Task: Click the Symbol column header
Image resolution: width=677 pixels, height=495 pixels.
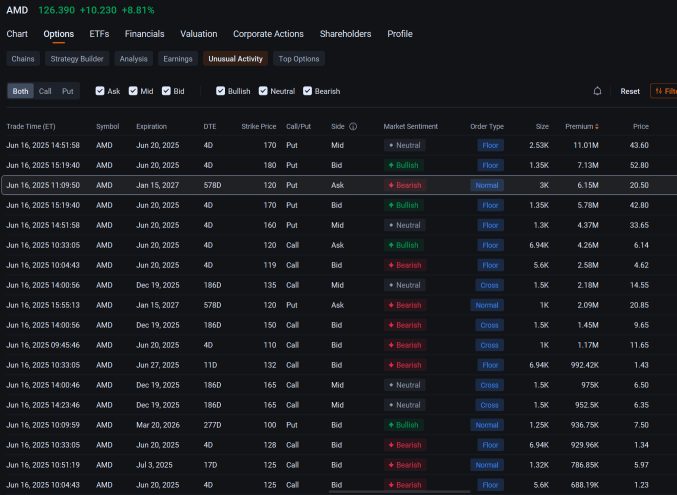Action: tap(108, 127)
